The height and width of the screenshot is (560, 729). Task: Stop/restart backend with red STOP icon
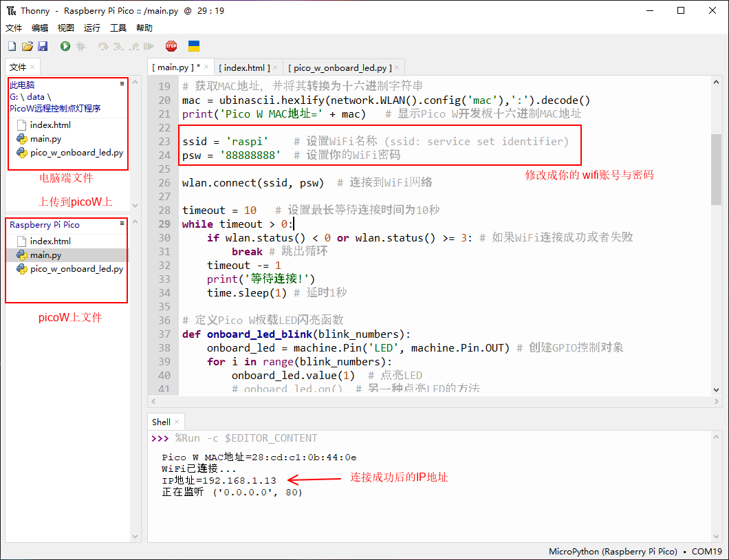pyautogui.click(x=171, y=46)
